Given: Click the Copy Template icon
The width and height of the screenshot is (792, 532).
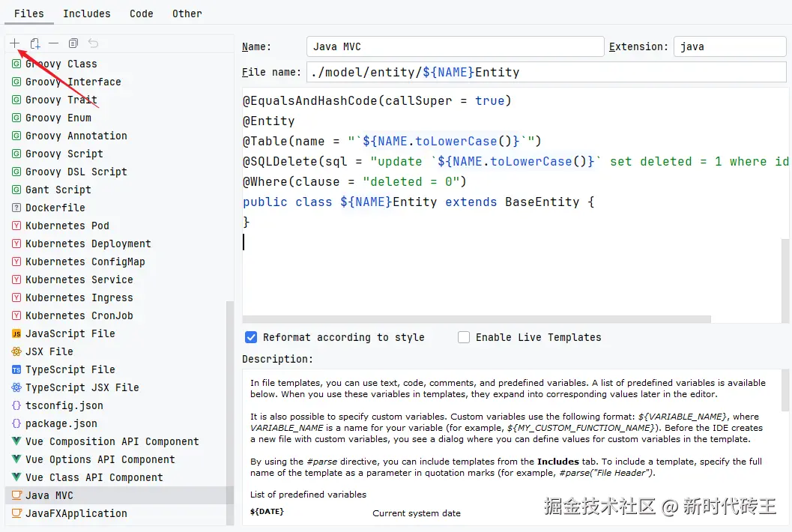Looking at the screenshot, I should tap(73, 43).
